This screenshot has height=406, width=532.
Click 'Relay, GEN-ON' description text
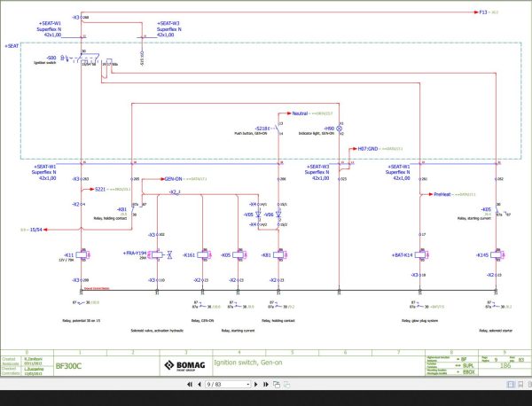click(202, 320)
